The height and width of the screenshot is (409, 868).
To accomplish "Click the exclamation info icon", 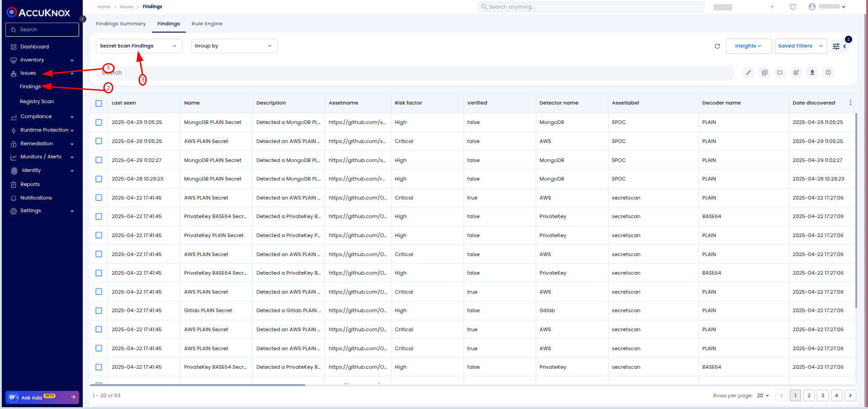I will click(x=828, y=72).
